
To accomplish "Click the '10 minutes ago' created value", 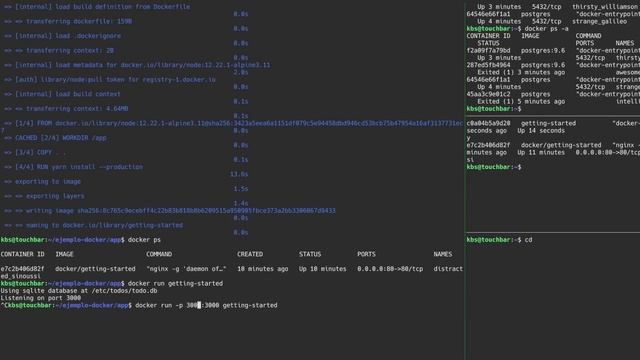I will (262, 269).
